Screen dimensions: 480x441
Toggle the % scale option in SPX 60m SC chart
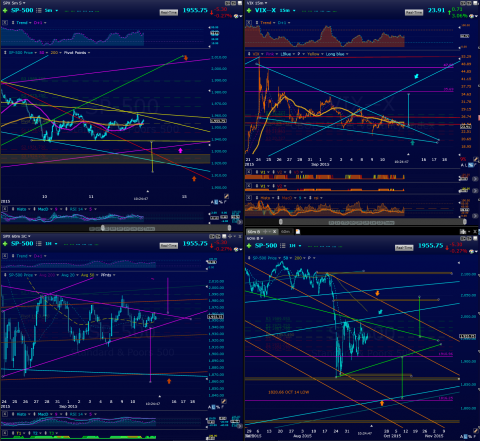218,407
